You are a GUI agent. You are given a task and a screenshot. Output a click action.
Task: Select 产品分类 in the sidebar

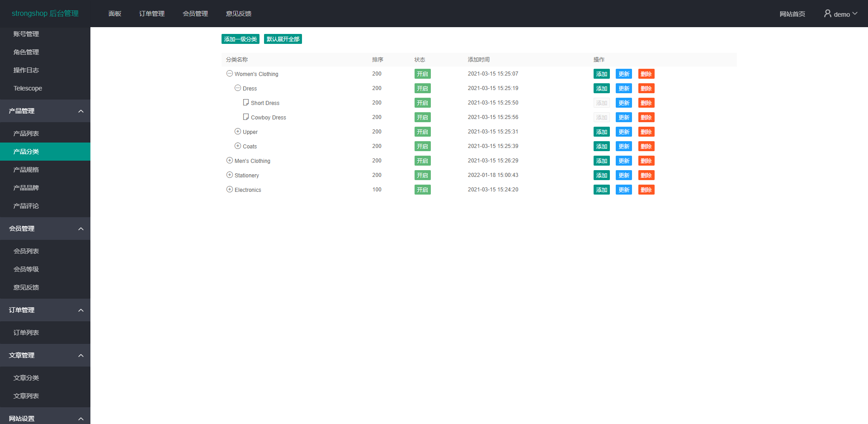(x=45, y=152)
